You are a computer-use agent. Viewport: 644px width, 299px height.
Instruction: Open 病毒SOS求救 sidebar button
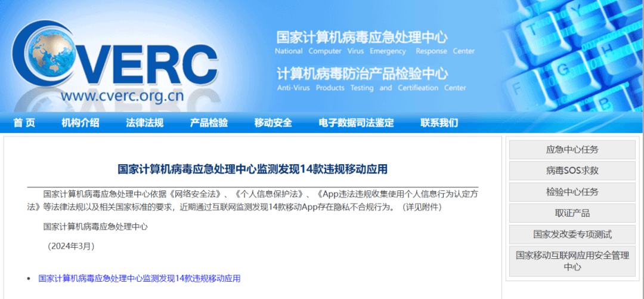pos(572,171)
